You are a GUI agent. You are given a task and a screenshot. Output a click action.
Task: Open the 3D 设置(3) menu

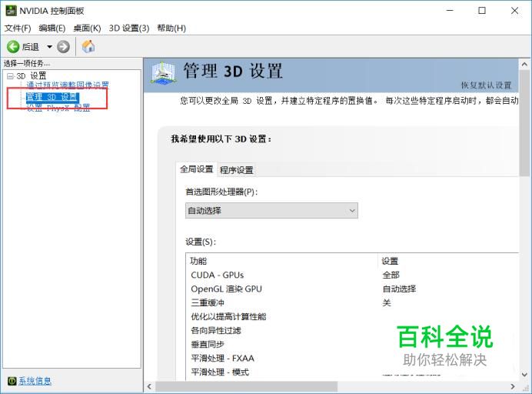129,28
